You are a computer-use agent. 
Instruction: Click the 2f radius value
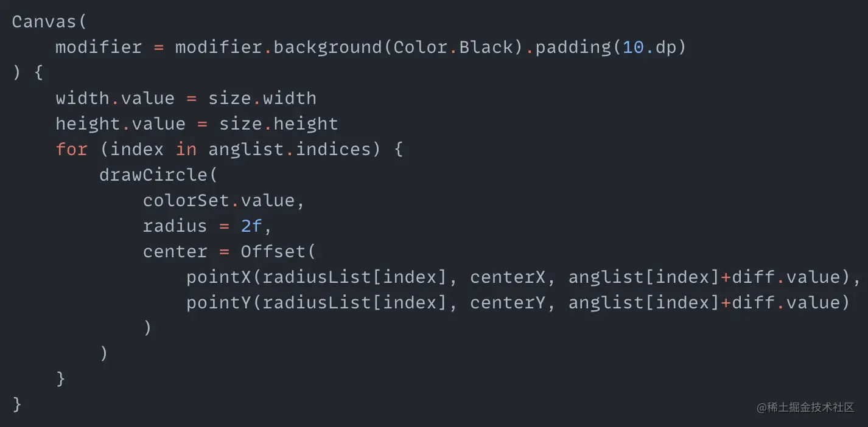251,226
